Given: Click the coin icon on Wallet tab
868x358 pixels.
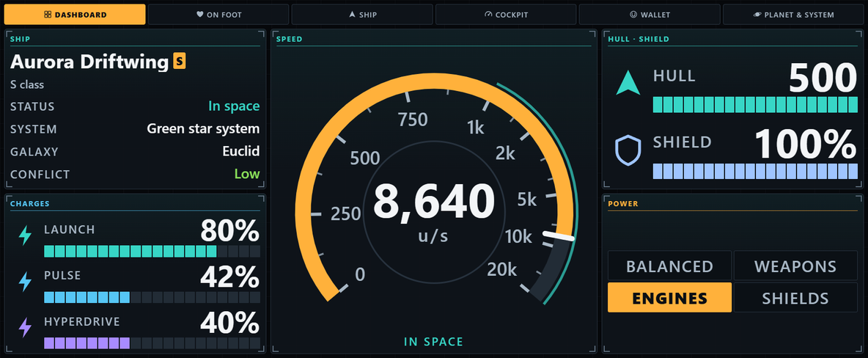Looking at the screenshot, I should click(633, 15).
